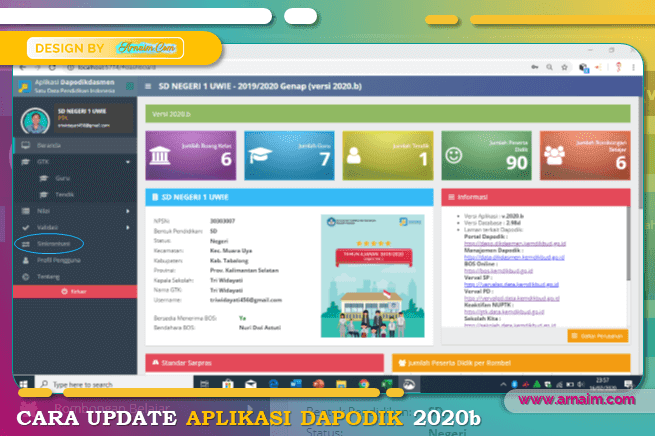The width and height of the screenshot is (655, 436).
Task: Bookmark page with the star icon
Action: point(564,67)
